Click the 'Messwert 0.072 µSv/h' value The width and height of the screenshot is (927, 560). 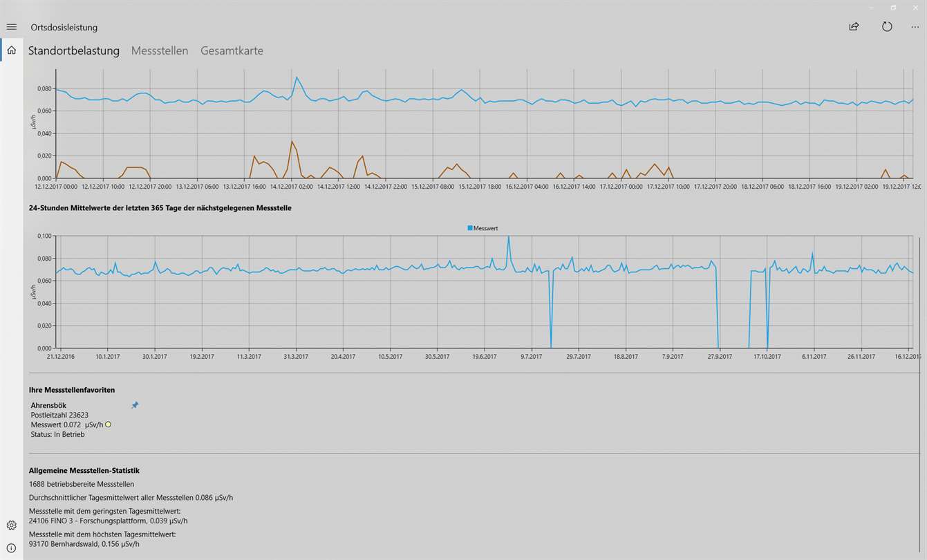coord(67,424)
